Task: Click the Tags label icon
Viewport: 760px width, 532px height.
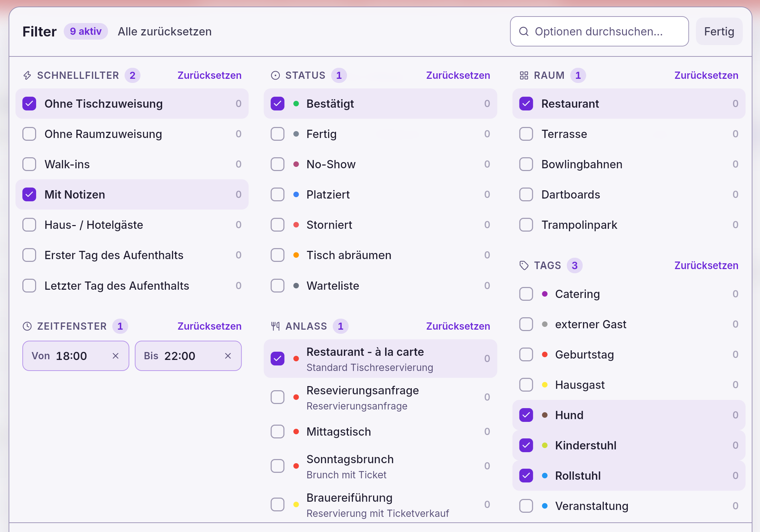Action: [524, 265]
